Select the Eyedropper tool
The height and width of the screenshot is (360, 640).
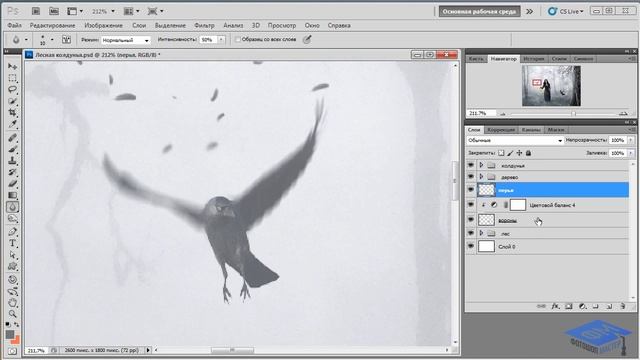[13, 124]
